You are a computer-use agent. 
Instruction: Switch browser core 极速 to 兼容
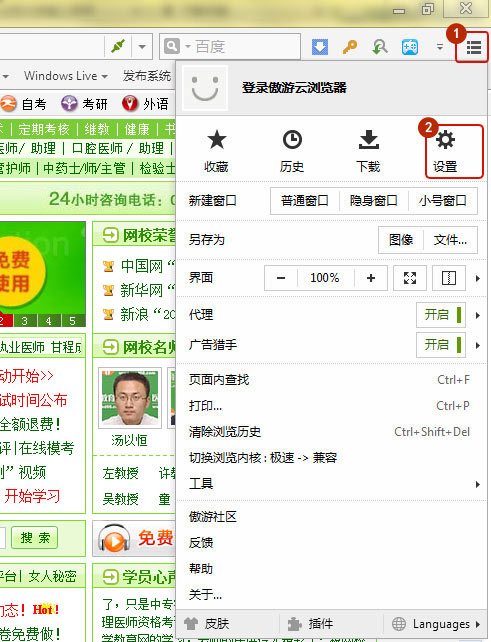[263, 457]
